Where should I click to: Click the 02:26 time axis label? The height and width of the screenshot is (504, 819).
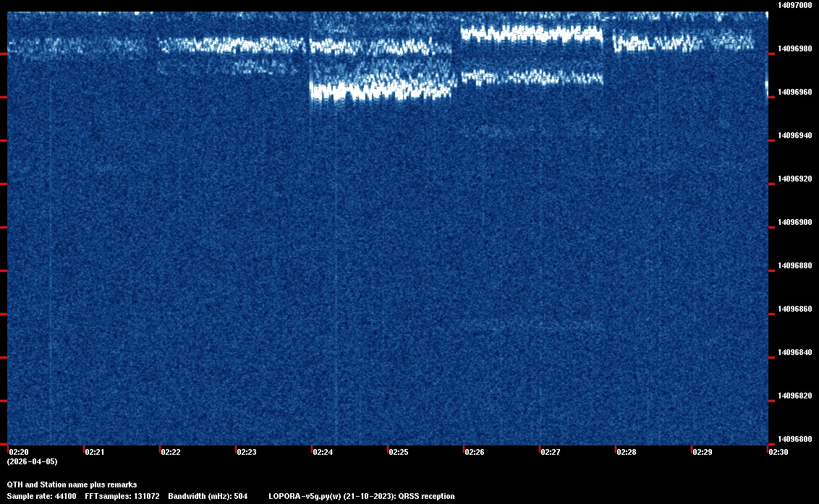tap(475, 452)
